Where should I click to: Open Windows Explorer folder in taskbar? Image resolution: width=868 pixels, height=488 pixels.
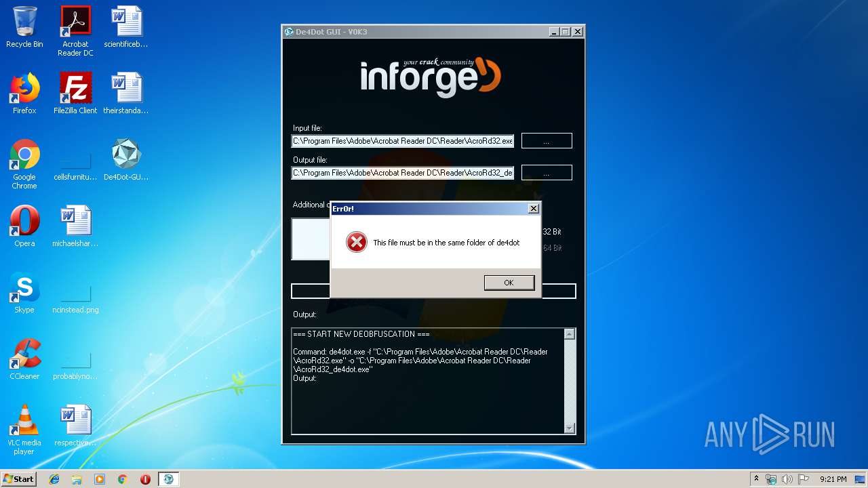pos(77,479)
